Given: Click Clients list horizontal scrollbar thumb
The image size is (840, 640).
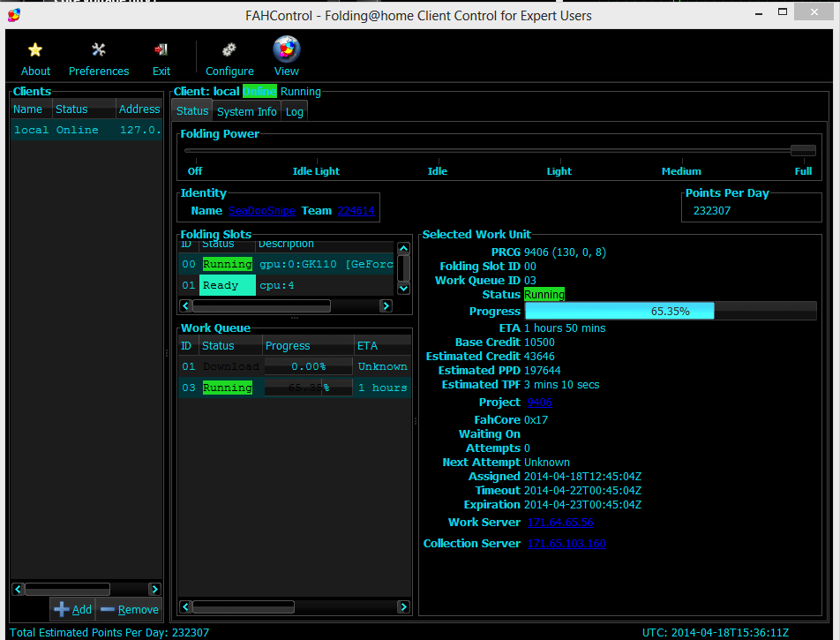Looking at the screenshot, I should click(x=67, y=589).
